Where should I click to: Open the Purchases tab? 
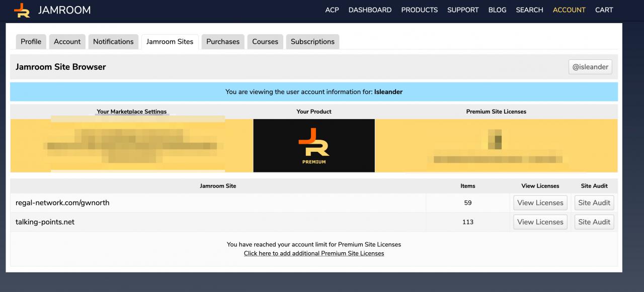tap(223, 42)
